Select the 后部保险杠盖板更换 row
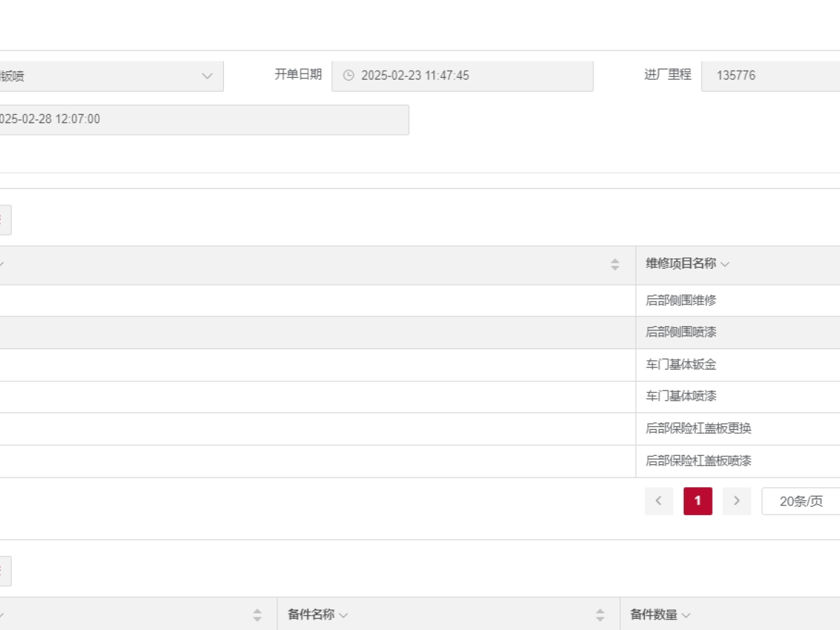Viewport: 840px width, 630px height. point(698,428)
